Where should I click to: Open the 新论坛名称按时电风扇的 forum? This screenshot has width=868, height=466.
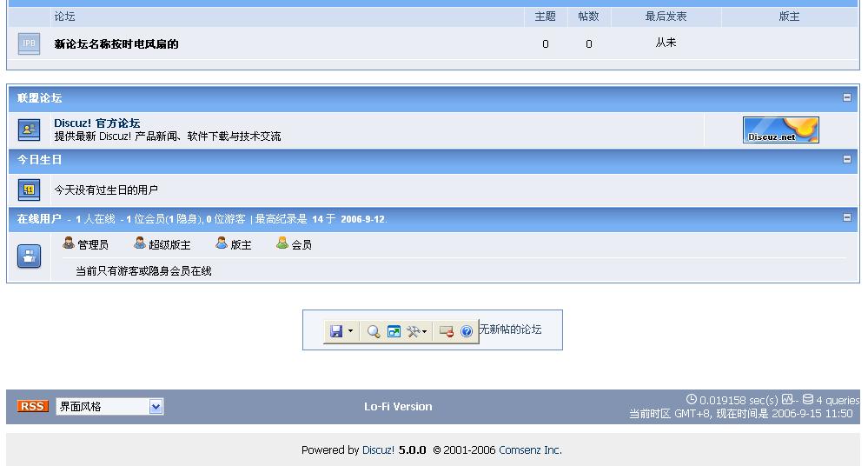tap(116, 44)
